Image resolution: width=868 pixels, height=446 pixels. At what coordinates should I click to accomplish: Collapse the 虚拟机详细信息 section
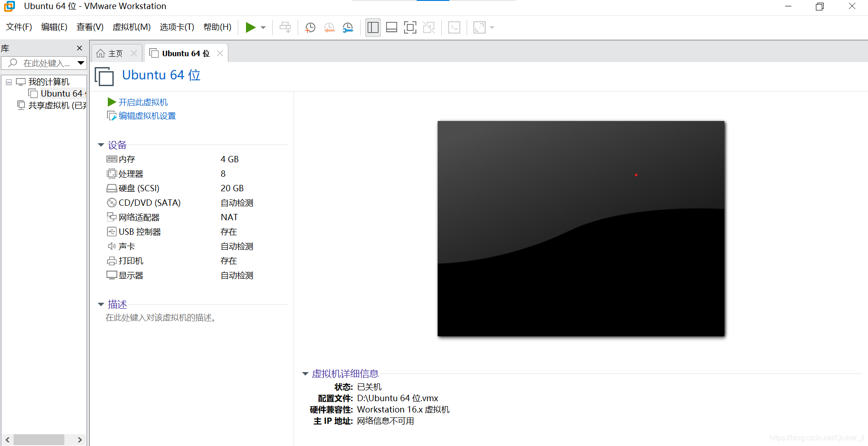tap(305, 374)
